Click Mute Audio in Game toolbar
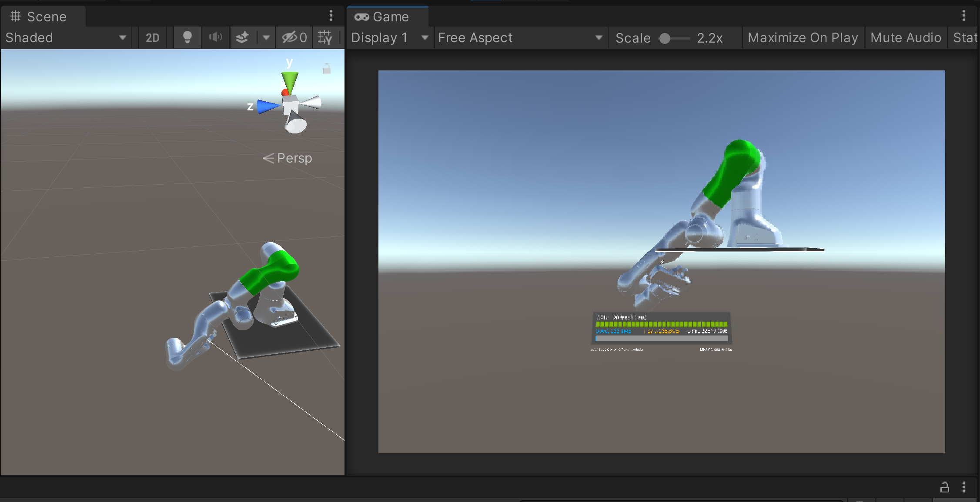 (906, 37)
